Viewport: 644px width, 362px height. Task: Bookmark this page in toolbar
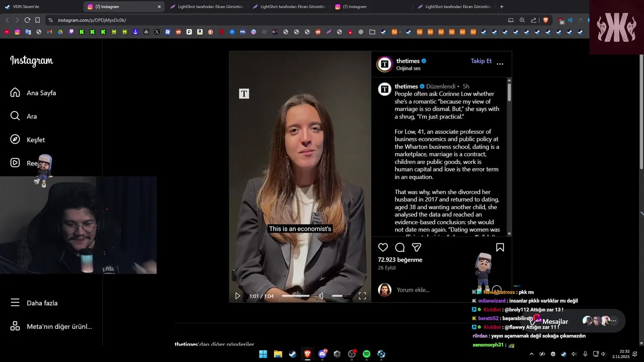click(37, 20)
